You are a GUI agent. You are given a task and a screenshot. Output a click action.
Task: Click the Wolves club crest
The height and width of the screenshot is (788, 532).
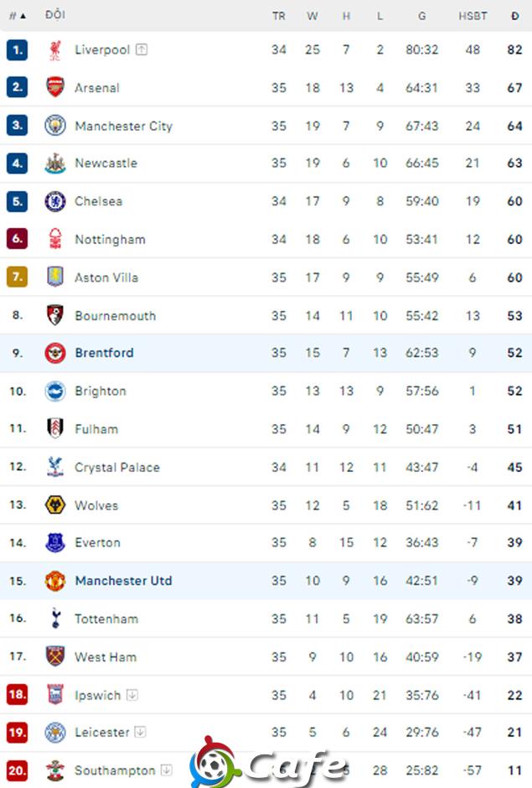55,505
